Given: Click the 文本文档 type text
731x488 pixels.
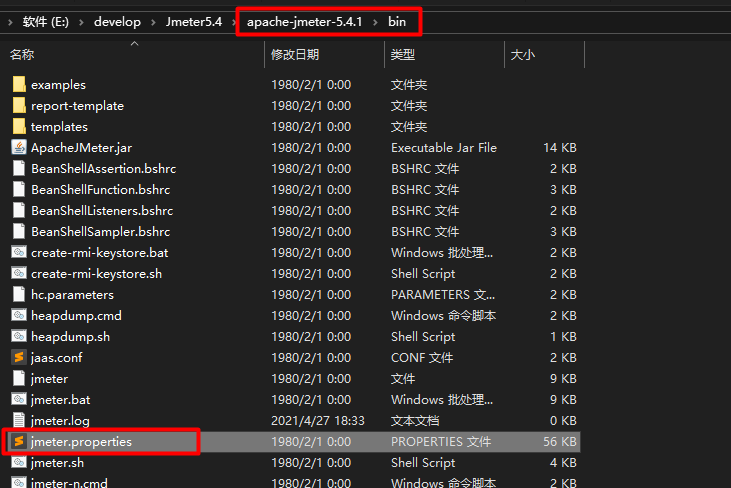Looking at the screenshot, I should tap(415, 420).
